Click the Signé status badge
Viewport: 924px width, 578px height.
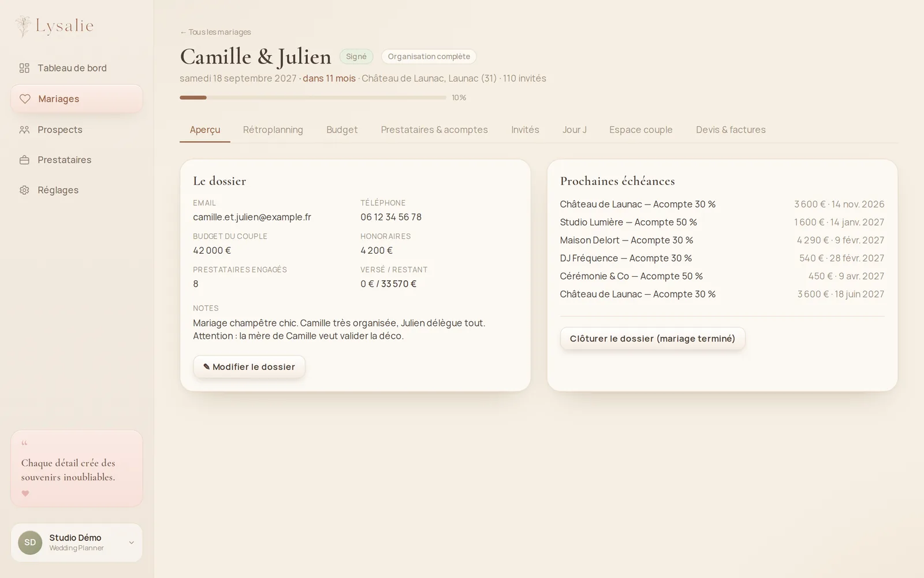tap(356, 57)
